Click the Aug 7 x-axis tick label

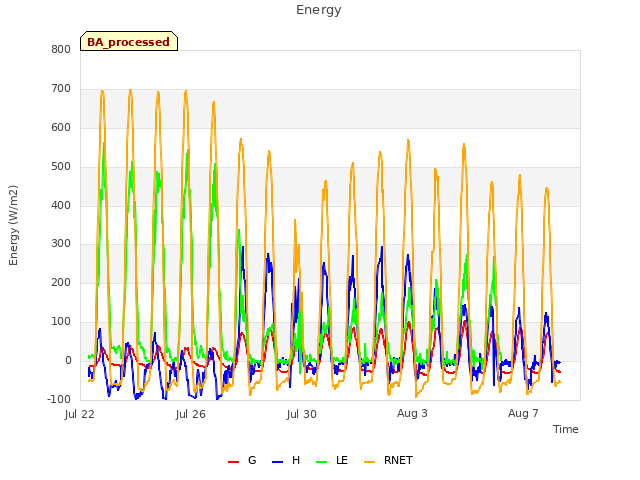[523, 413]
